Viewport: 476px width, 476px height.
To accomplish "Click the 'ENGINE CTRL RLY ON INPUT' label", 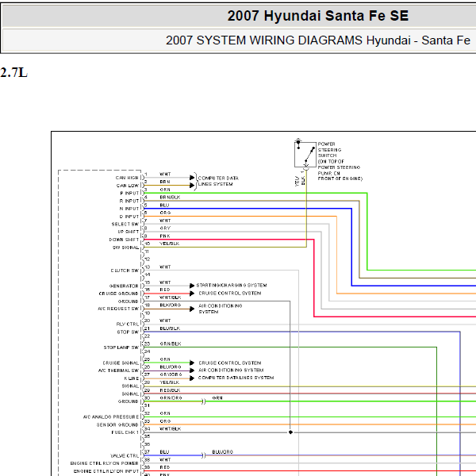I will [106, 471].
